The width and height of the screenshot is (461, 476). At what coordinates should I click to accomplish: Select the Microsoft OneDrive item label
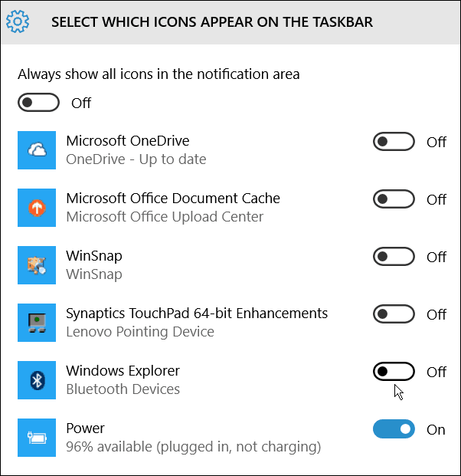click(128, 141)
